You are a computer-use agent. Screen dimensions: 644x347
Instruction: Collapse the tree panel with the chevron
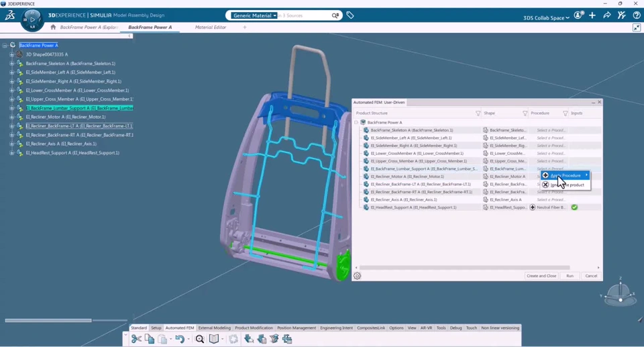click(x=129, y=36)
